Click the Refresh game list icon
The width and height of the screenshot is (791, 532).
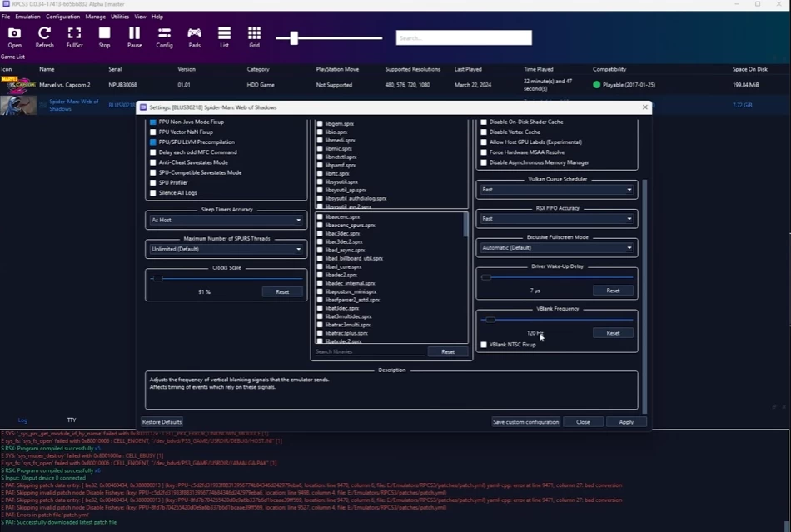[44, 36]
